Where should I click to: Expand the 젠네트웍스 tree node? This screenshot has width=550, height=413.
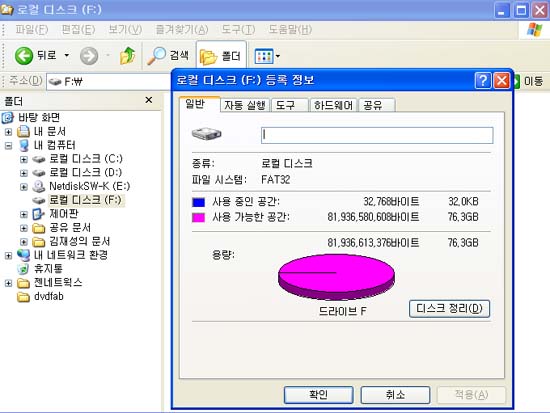[8, 283]
